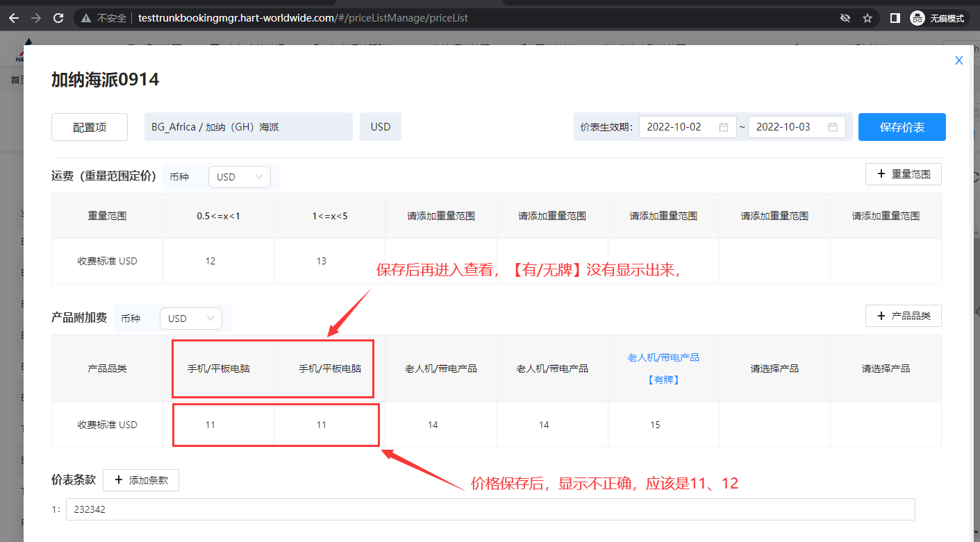Open the 运费 currency USD dropdown
Viewport: 980px width, 542px height.
(x=239, y=177)
